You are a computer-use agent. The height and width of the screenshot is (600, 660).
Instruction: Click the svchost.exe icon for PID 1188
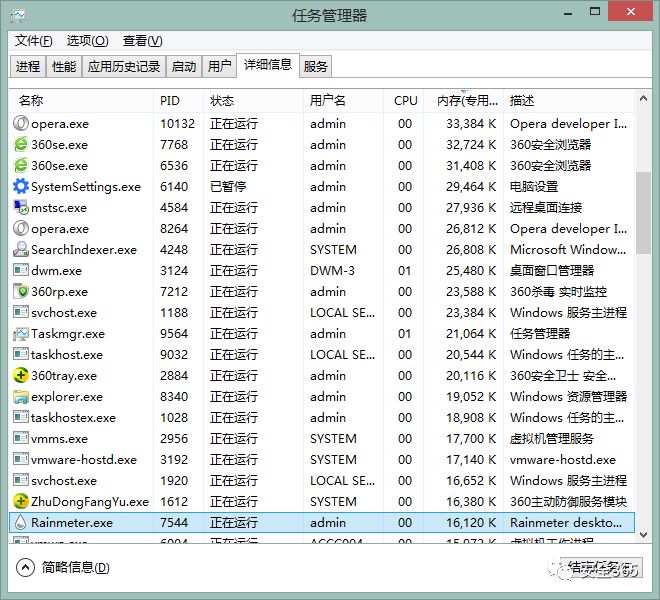pos(21,312)
